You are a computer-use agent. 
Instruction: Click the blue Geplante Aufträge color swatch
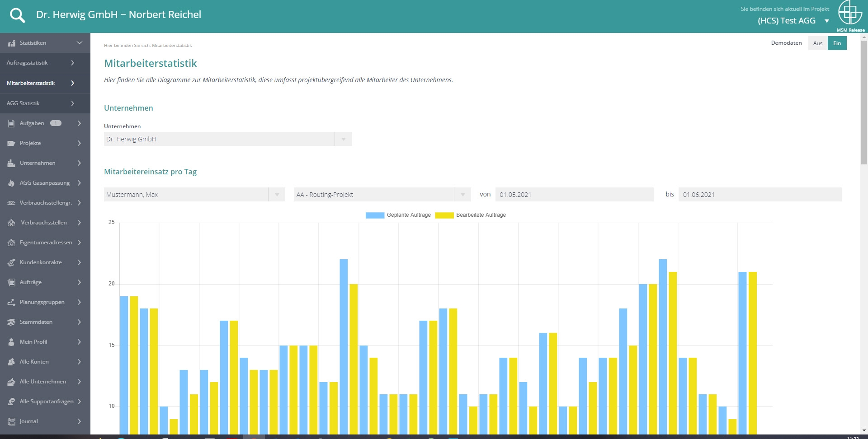(375, 215)
